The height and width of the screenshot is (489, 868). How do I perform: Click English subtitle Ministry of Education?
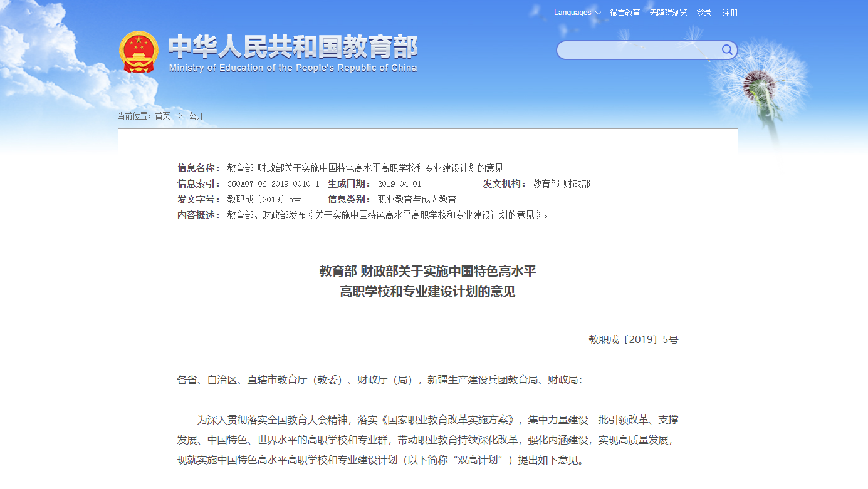293,68
